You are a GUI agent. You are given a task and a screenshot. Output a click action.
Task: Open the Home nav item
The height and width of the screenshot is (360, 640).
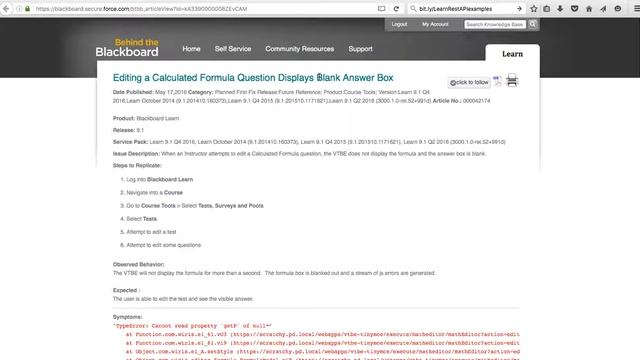191,49
